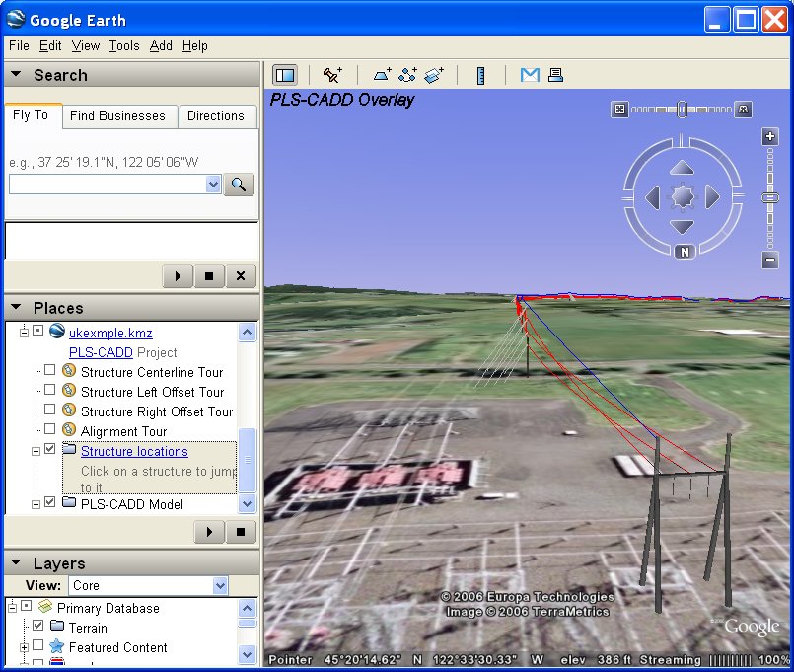This screenshot has width=794, height=672.
Task: Uncheck Structure locations checkbox
Action: pyautogui.click(x=49, y=449)
